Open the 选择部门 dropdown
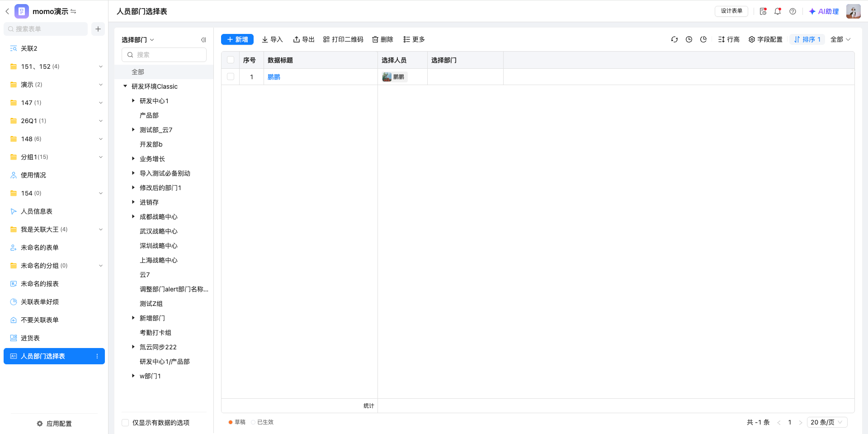 point(138,40)
